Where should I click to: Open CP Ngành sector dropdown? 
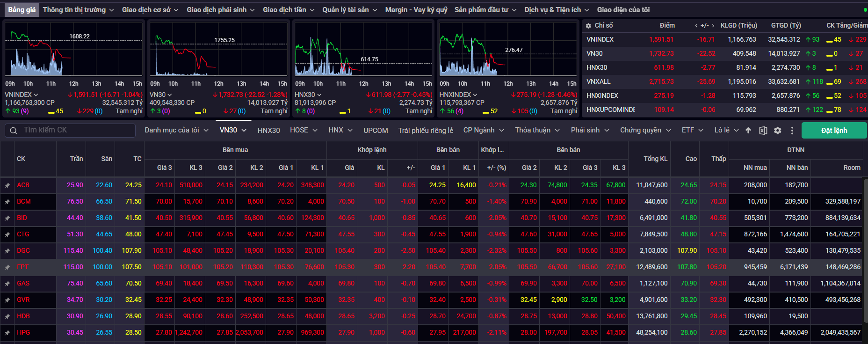click(x=484, y=130)
